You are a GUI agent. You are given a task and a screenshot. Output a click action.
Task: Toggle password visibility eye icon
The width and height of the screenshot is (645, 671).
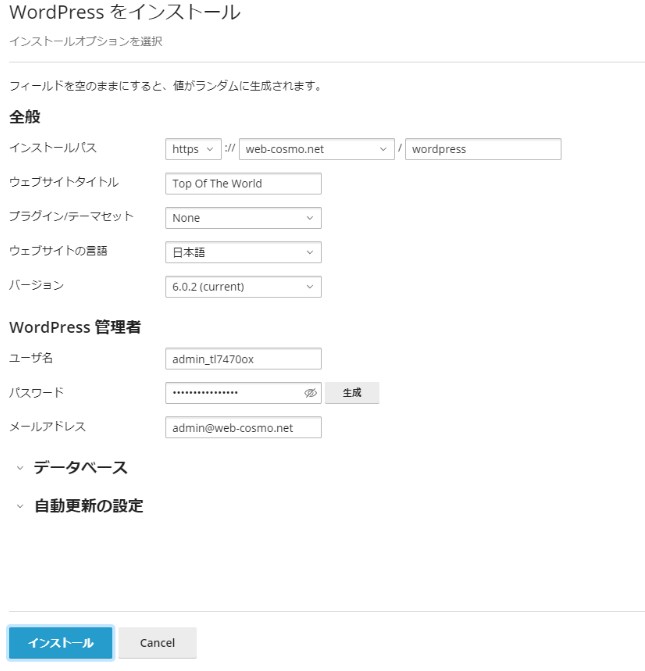[310, 394]
